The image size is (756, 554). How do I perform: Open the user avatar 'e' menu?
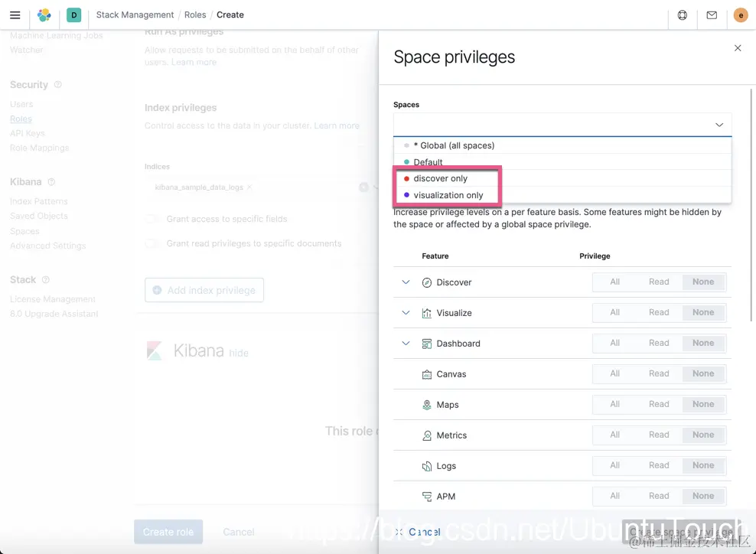(x=741, y=15)
